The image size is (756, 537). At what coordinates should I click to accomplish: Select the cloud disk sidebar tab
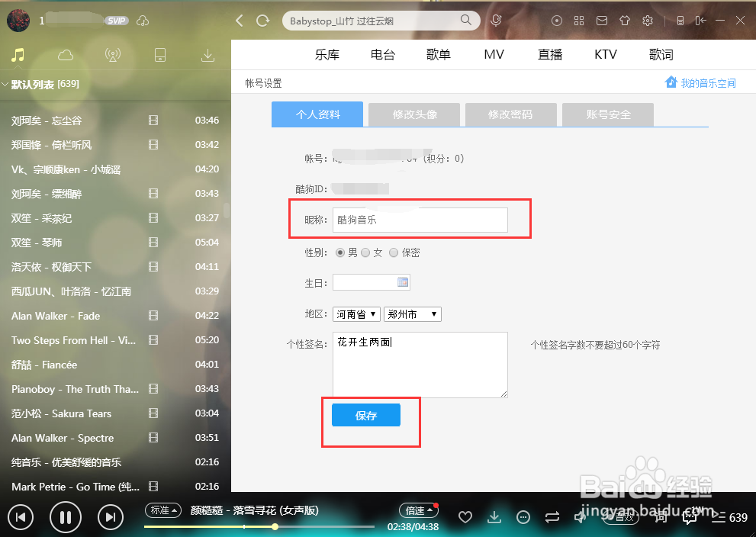pos(66,55)
